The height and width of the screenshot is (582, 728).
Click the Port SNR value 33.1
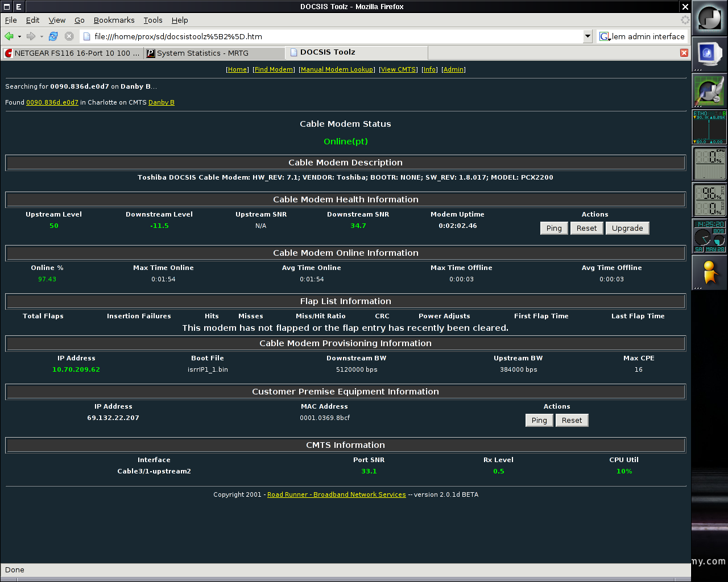[369, 471]
